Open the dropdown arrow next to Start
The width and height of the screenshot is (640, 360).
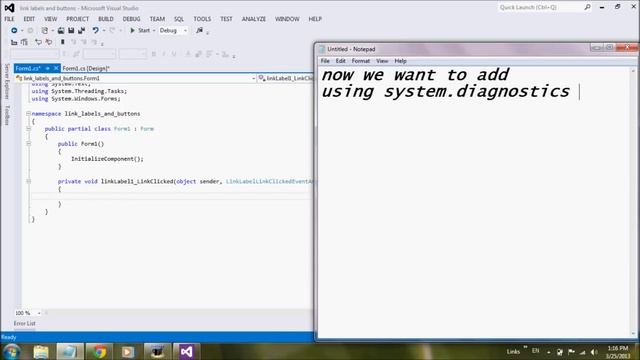pyautogui.click(x=154, y=31)
